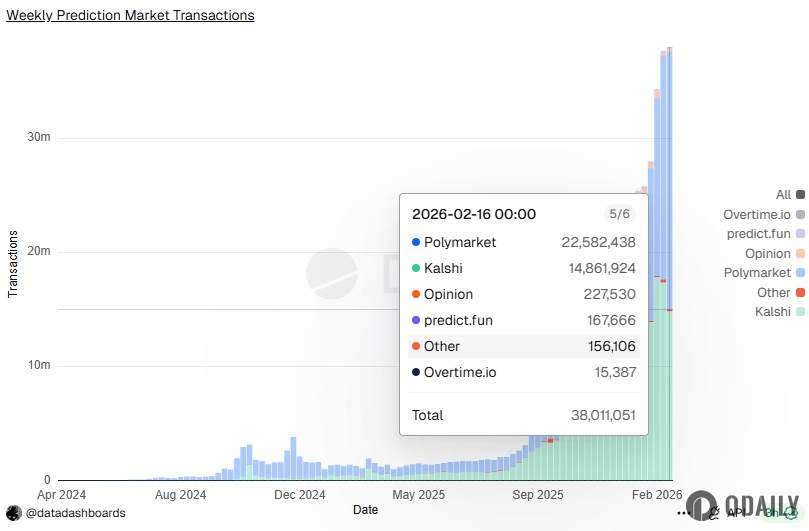Toggle predict.fun series in the legend
Screen dimensions: 809x531
click(759, 234)
